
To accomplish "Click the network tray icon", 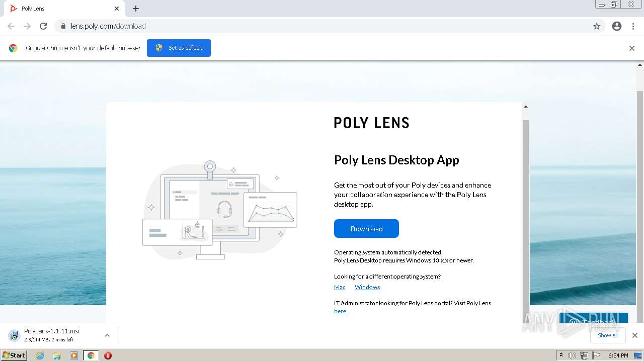I will [x=584, y=355].
